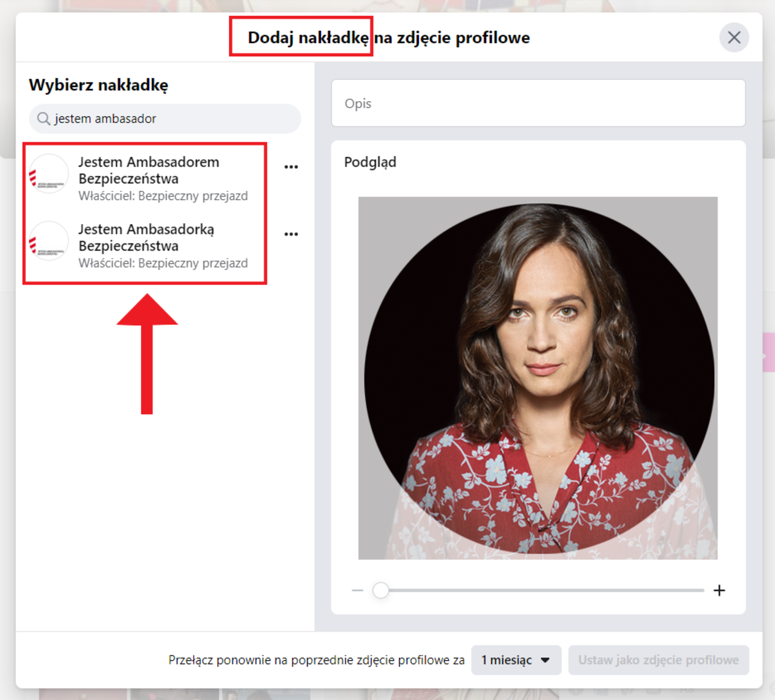Open the 1 miesiąc duration dropdown
The width and height of the screenshot is (775, 700).
point(516,660)
